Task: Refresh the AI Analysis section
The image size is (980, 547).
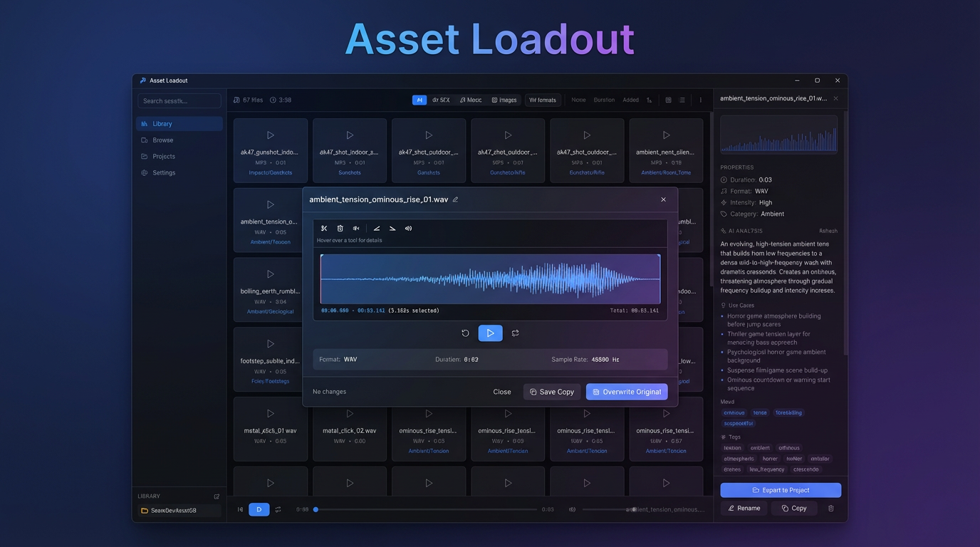Action: (828, 231)
